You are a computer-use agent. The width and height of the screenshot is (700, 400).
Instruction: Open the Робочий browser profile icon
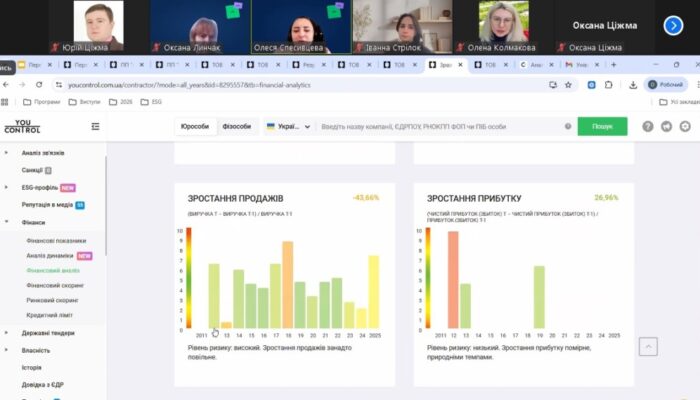point(665,85)
